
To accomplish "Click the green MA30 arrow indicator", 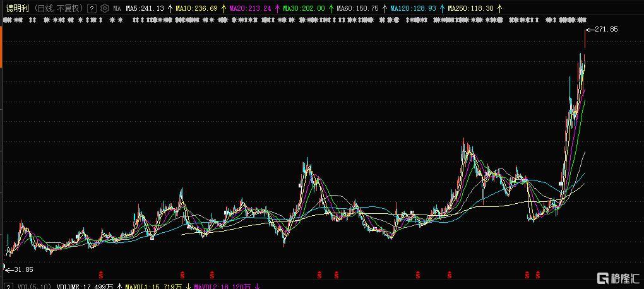I will [331, 8].
